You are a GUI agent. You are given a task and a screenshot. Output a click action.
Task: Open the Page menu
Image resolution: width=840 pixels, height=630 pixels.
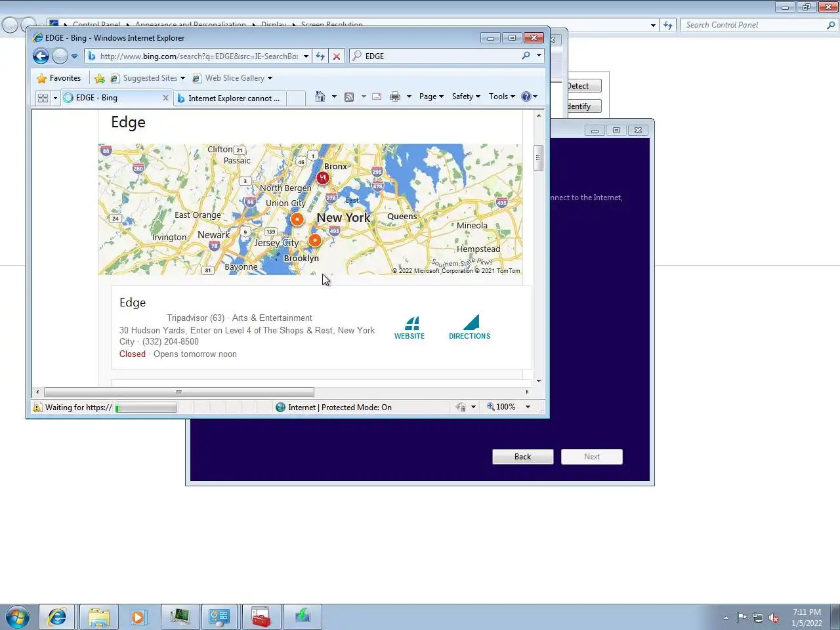(x=431, y=96)
